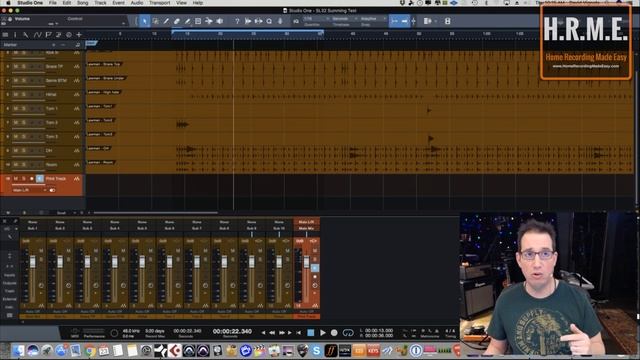Open the Timebase Seconds dropdown

343,19
